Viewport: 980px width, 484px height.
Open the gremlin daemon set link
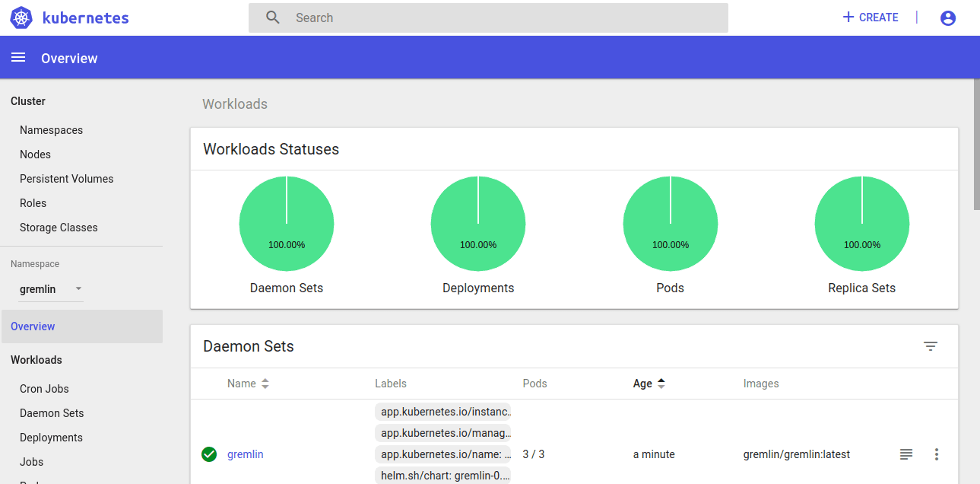click(x=246, y=454)
